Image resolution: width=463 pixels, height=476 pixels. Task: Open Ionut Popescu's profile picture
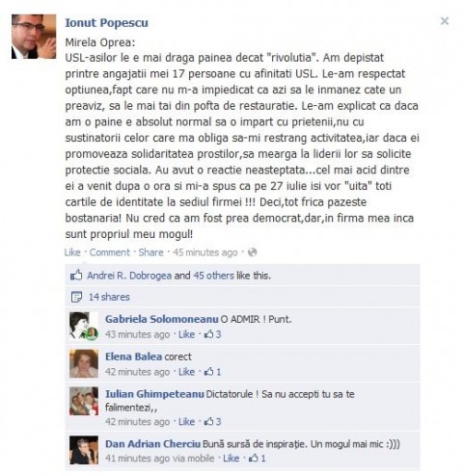click(x=34, y=37)
